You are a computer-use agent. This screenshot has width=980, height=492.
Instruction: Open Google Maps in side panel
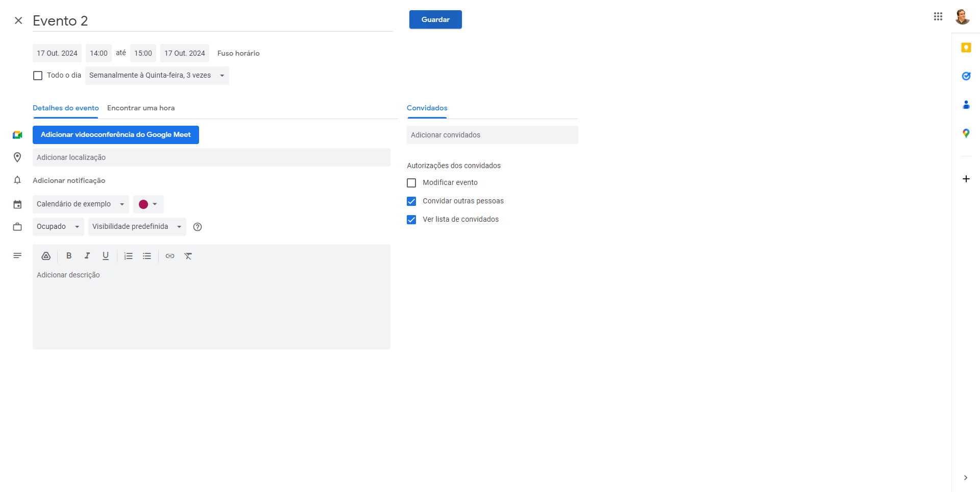[966, 133]
